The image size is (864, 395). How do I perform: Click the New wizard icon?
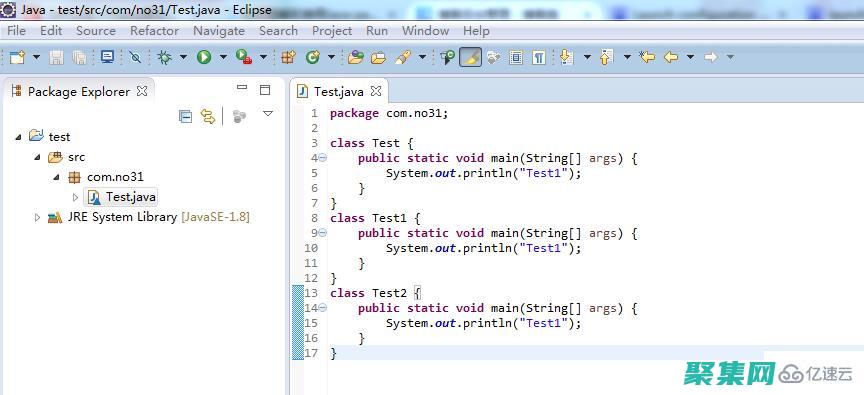[18, 57]
